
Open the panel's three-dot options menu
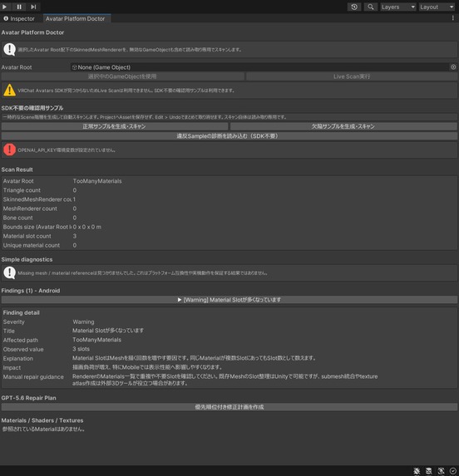coord(453,18)
